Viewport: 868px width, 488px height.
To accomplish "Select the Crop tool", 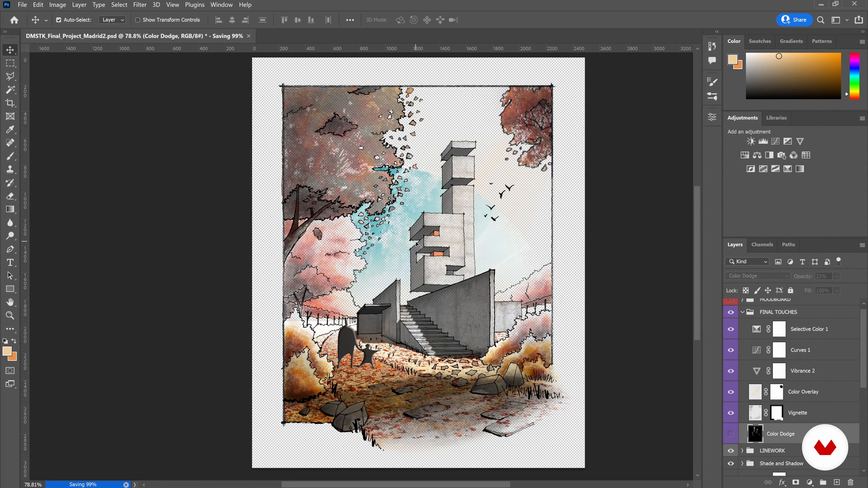I will click(x=10, y=103).
